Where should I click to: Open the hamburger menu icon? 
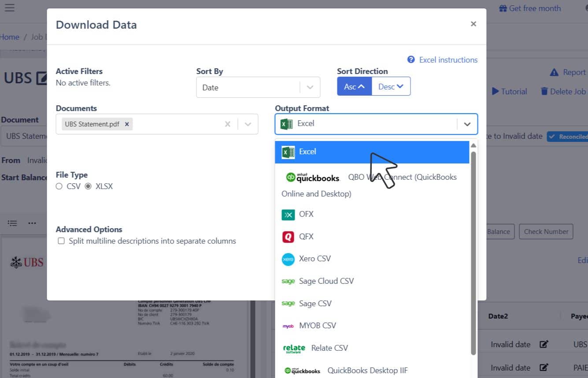(x=9, y=8)
